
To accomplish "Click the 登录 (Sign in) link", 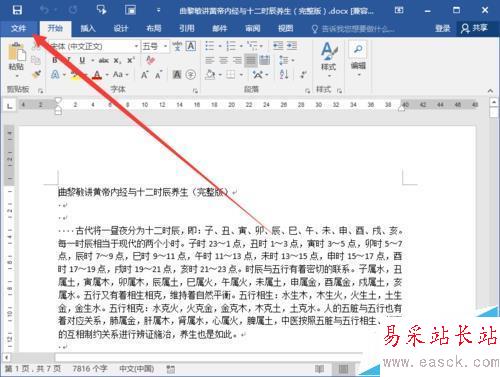I will [x=442, y=29].
